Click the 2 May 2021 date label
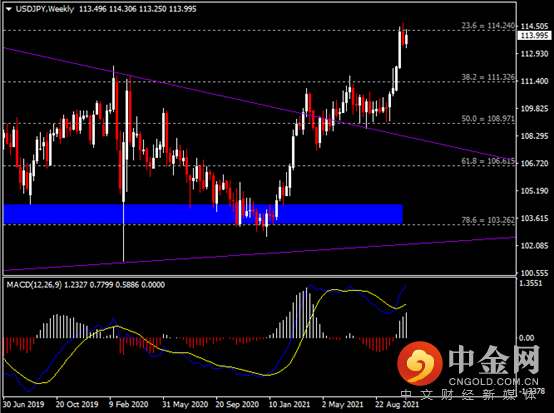This screenshot has width=554, height=413. click(x=342, y=404)
